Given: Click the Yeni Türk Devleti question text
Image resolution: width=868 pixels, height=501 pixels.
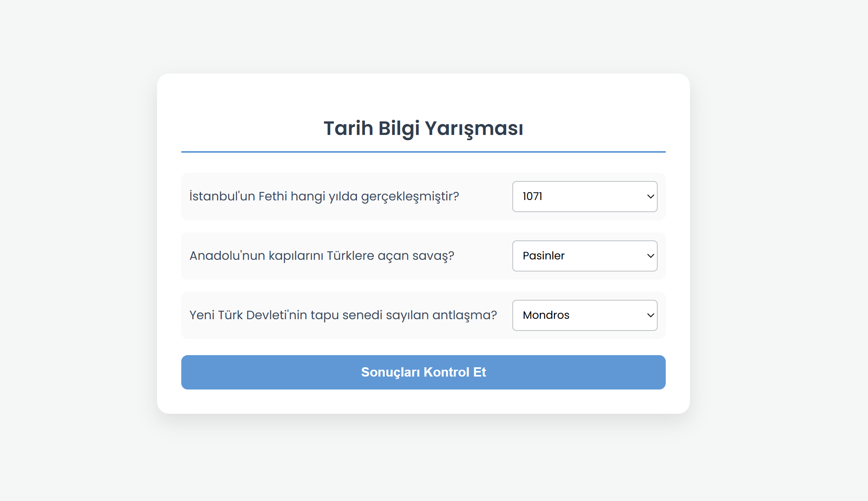Looking at the screenshot, I should coord(343,315).
